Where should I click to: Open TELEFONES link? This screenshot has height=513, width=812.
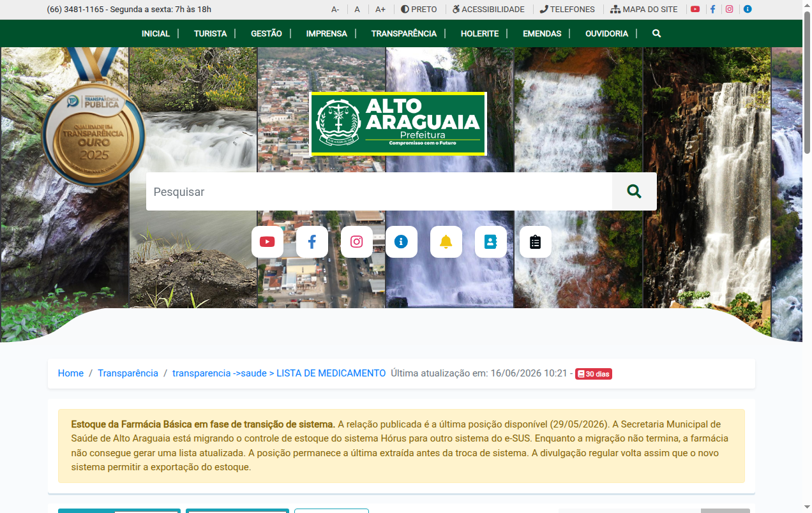(567, 10)
